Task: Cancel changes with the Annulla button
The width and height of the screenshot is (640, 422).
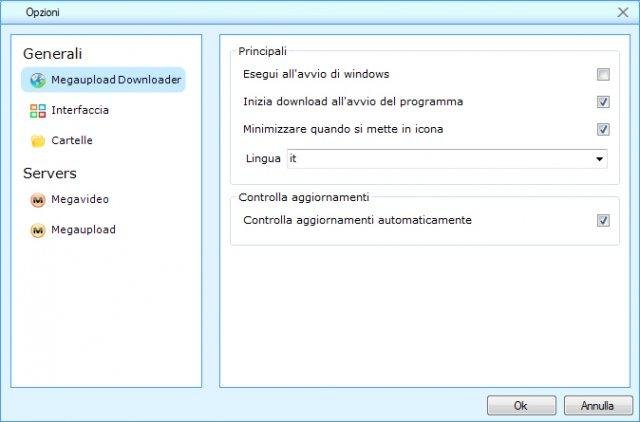Action: pos(598,406)
